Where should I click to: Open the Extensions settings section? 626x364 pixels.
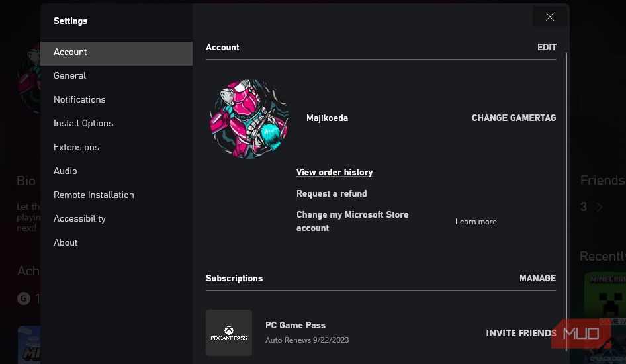pos(76,147)
